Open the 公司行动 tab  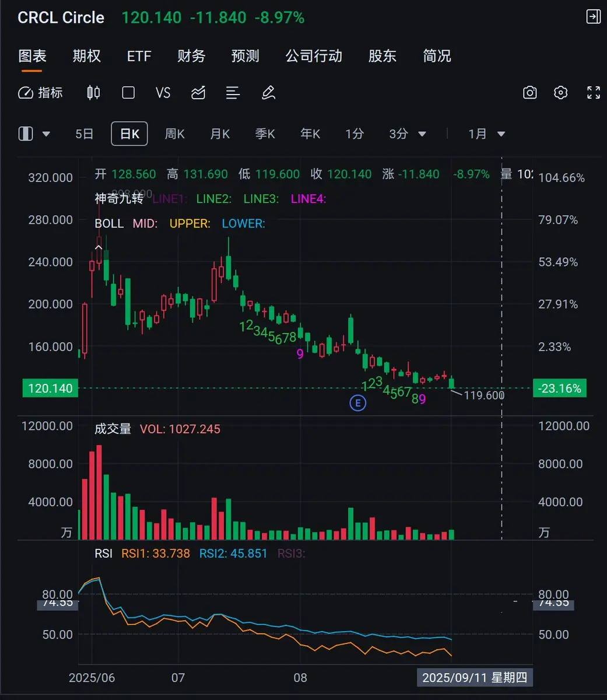pos(314,56)
